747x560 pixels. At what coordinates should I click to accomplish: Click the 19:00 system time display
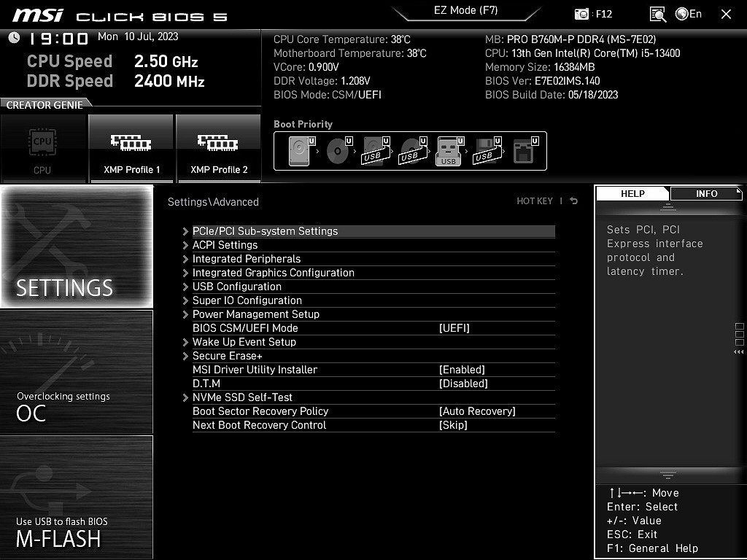(59, 39)
